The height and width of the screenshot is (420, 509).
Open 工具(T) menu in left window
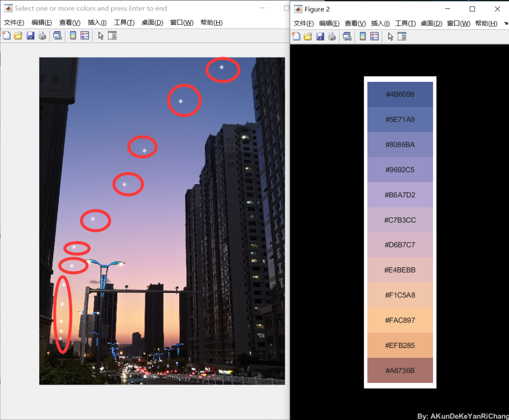tap(124, 23)
